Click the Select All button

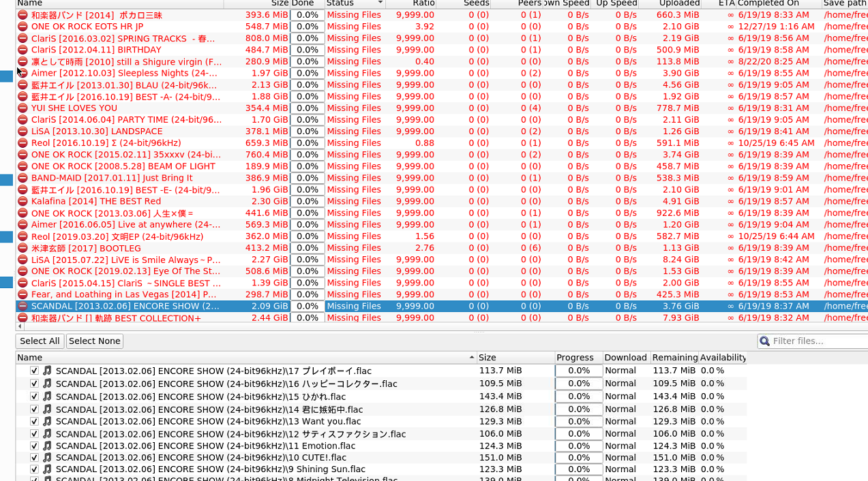pyautogui.click(x=40, y=341)
